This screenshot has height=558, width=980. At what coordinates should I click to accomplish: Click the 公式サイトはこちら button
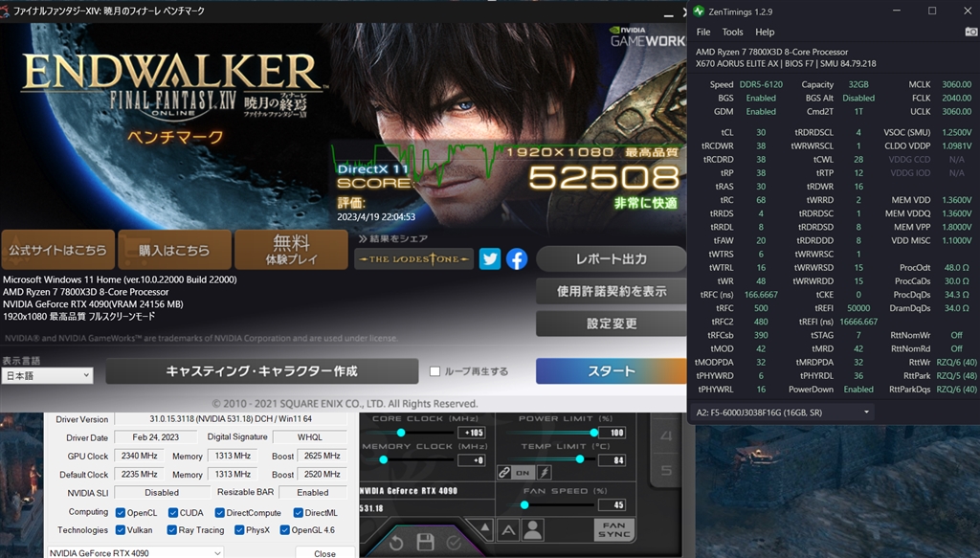(x=57, y=250)
